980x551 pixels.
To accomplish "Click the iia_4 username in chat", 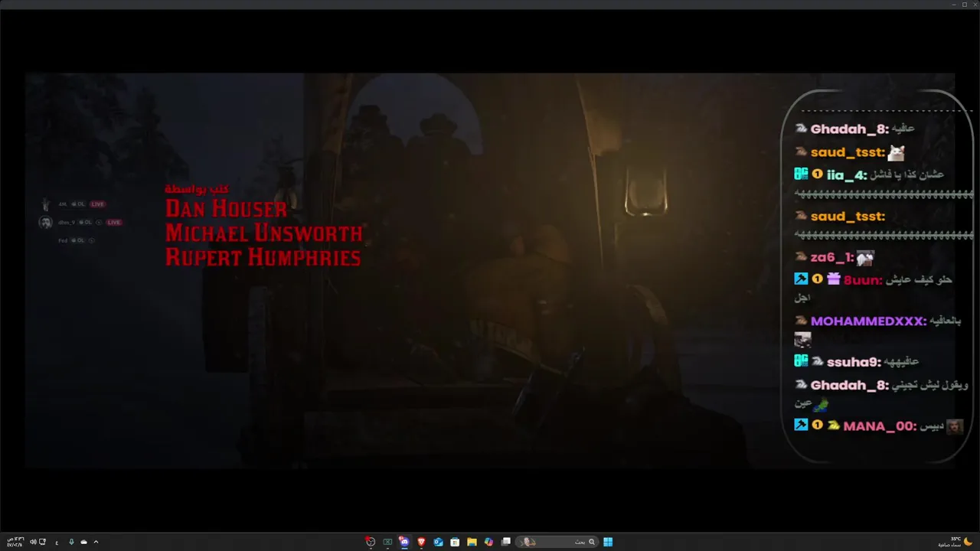I will tap(847, 175).
